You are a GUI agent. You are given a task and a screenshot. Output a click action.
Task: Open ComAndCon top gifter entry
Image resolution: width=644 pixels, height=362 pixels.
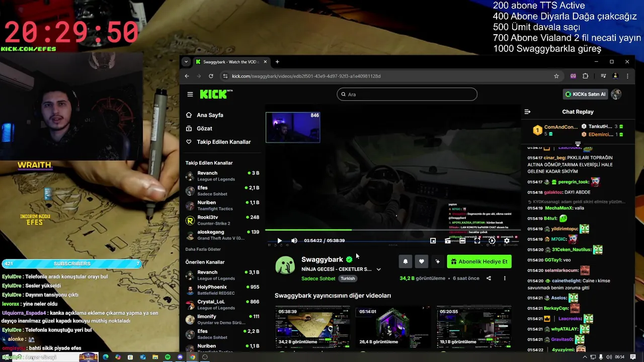pos(555,130)
